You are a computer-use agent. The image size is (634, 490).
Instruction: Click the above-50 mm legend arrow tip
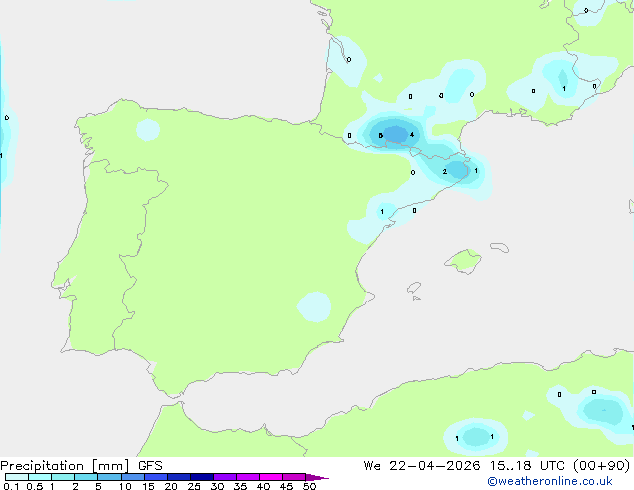tap(317, 477)
